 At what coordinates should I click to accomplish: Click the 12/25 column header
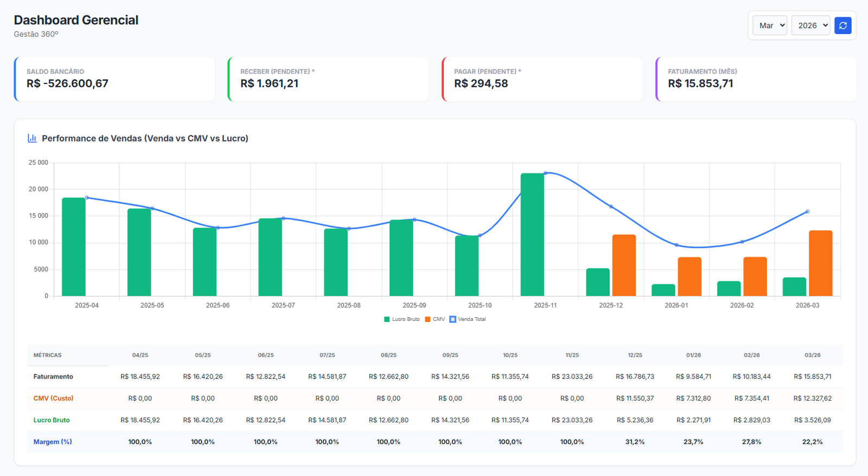[635, 355]
